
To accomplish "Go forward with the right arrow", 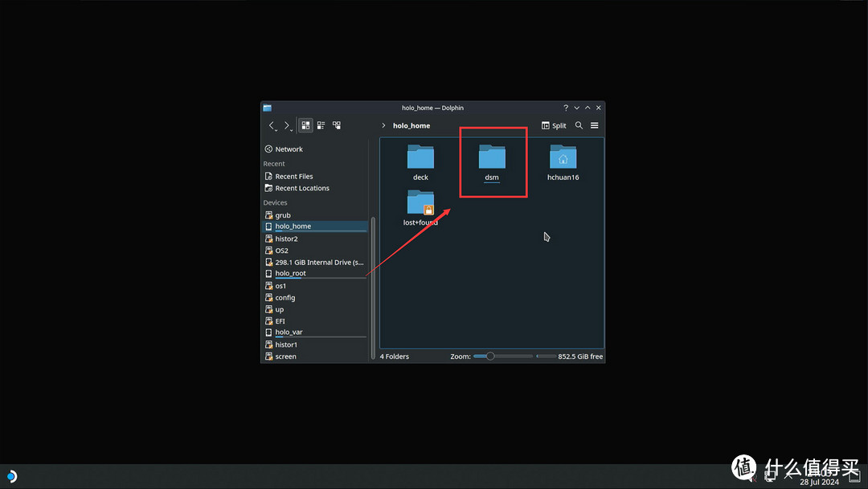I will tap(287, 126).
